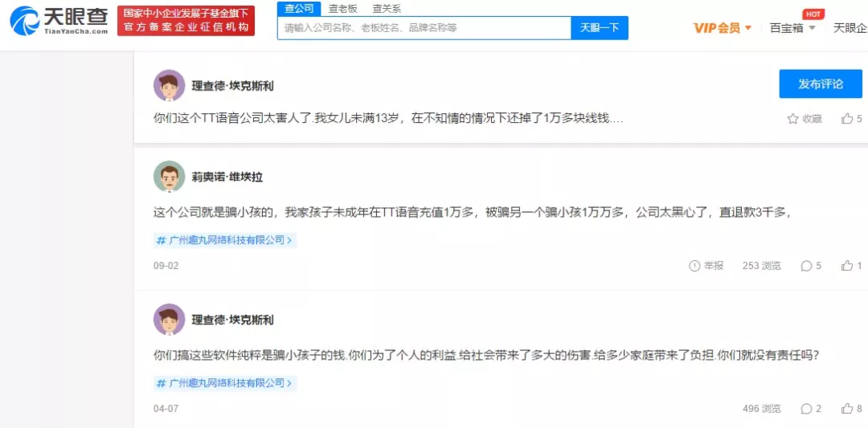
Task: Open replies bubble on 04-07 comment
Action: click(x=807, y=409)
